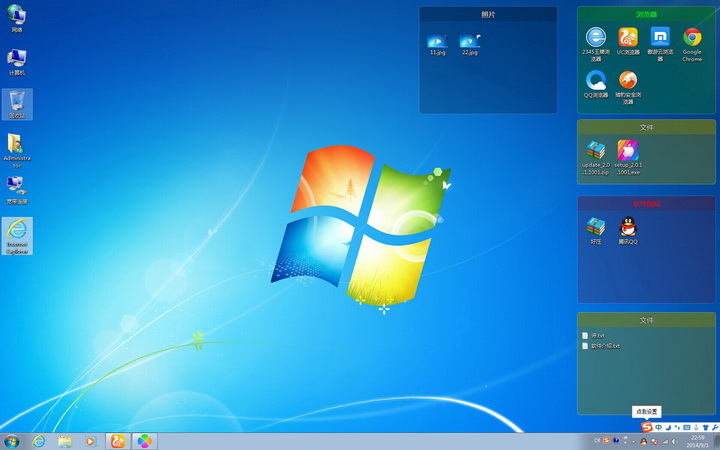This screenshot has width=720, height=450.
Task: Select the 22.jpg photo thumbnail
Action: (470, 45)
